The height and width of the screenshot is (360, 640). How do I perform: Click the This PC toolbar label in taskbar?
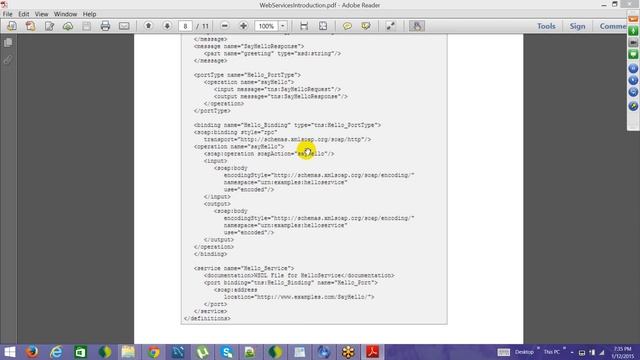[x=551, y=352]
